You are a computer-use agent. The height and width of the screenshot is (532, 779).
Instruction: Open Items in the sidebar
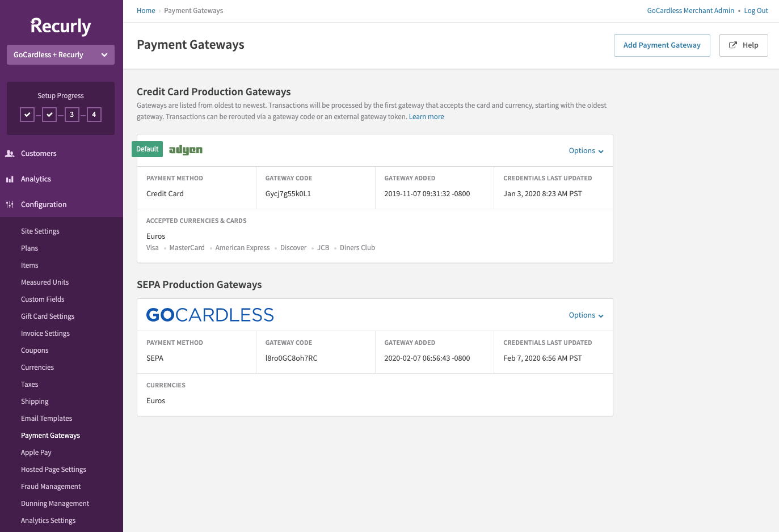(30, 265)
